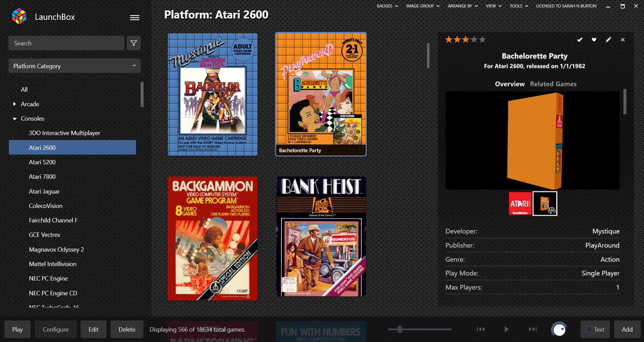This screenshot has height=342, width=644.
Task: Click the platform list scrollbar
Action: click(142, 94)
